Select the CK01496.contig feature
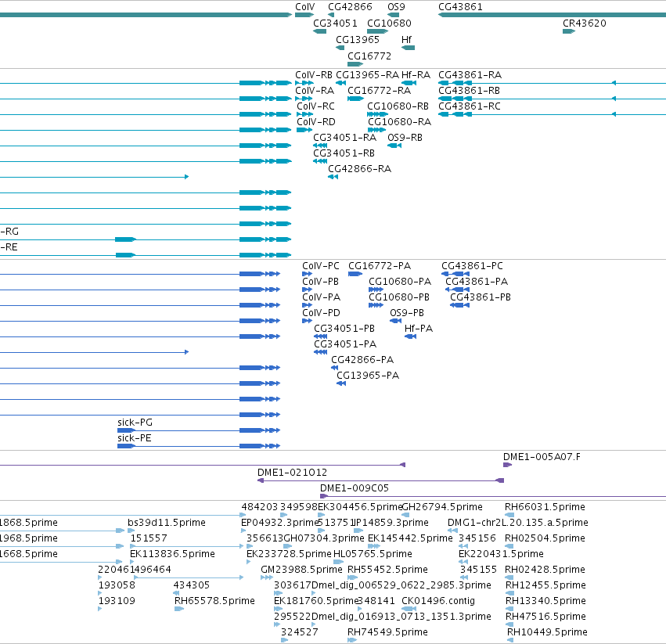 click(x=409, y=609)
